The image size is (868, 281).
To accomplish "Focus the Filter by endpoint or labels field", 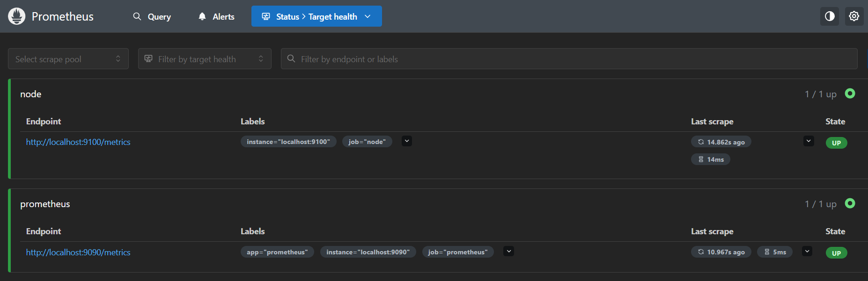I will pos(569,59).
